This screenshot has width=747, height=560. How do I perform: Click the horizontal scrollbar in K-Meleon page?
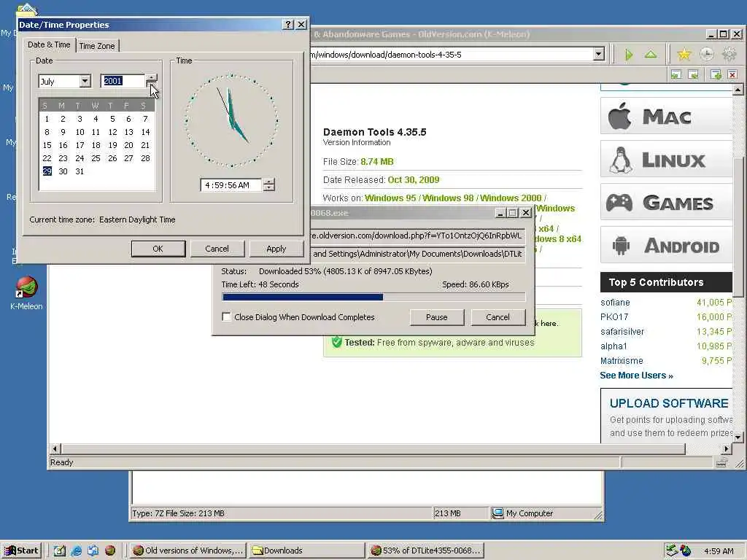point(373,449)
